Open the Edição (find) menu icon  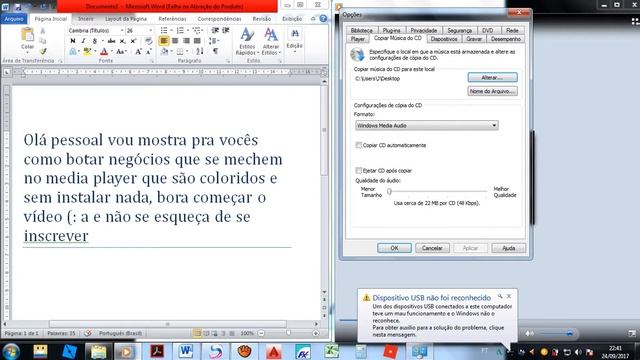click(294, 40)
